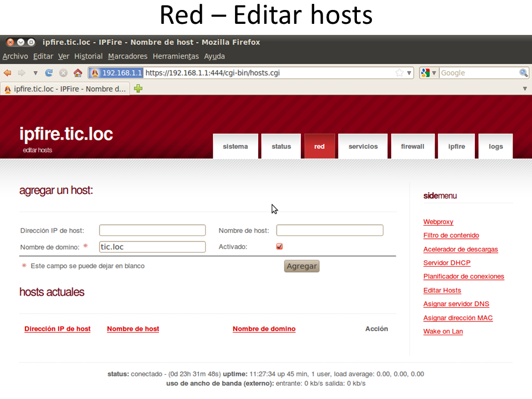Image resolution: width=532 pixels, height=399 pixels.
Task: Open a new tab with plus icon
Action: (x=139, y=89)
